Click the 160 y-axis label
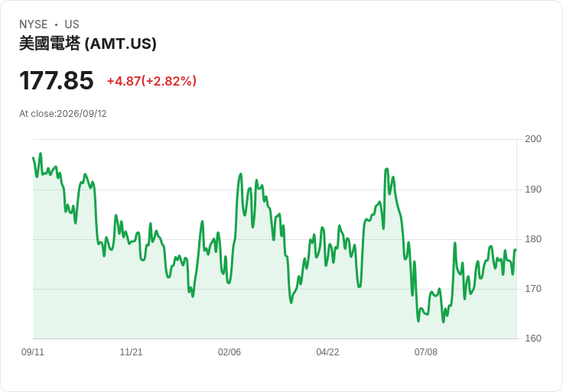This screenshot has height=392, width=563. (x=533, y=339)
